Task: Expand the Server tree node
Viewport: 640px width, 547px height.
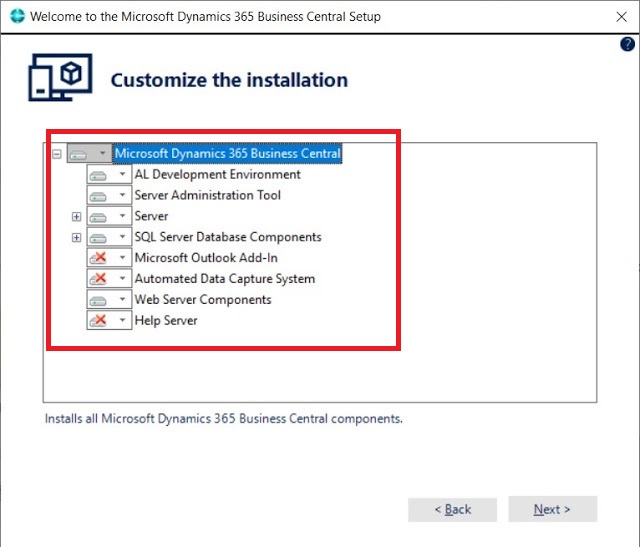Action: pyautogui.click(x=76, y=217)
